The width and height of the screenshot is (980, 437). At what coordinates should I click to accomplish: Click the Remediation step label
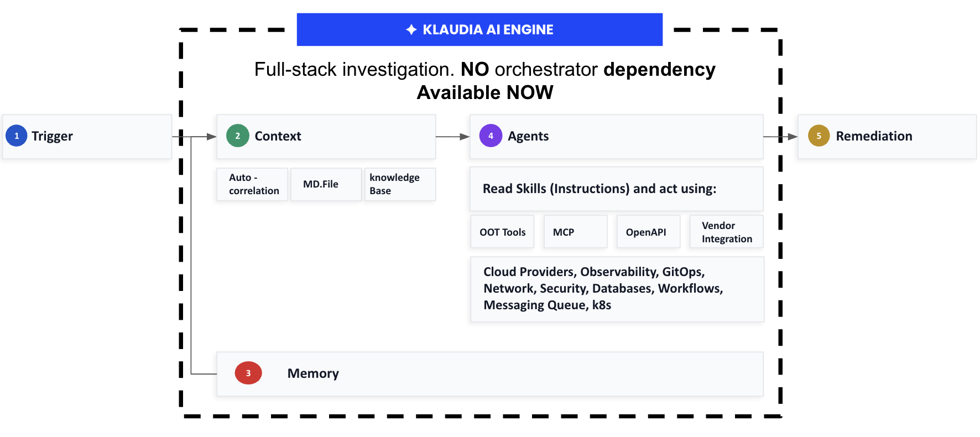coord(874,136)
